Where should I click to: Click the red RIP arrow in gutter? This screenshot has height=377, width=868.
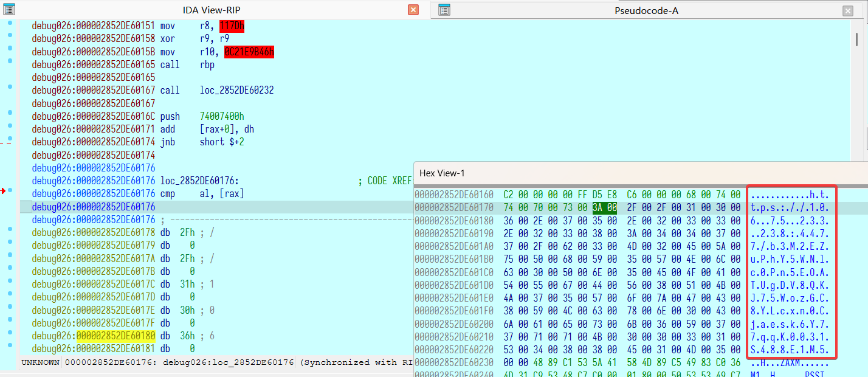pos(4,192)
